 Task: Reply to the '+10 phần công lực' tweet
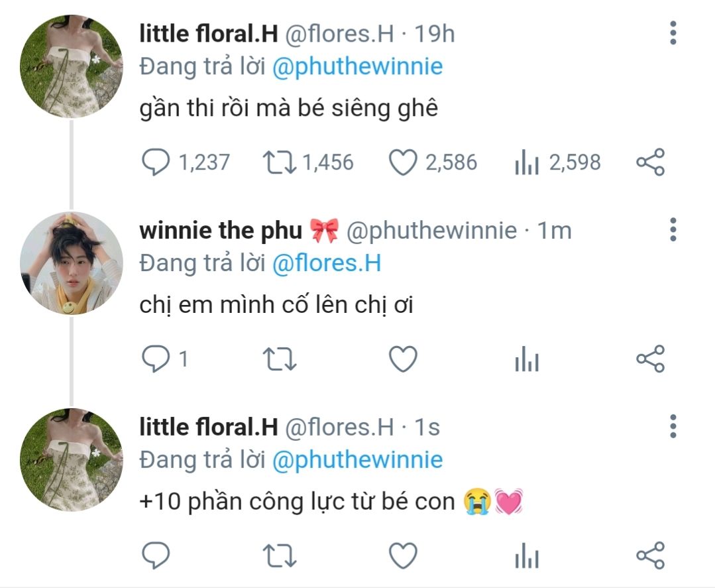(x=156, y=556)
